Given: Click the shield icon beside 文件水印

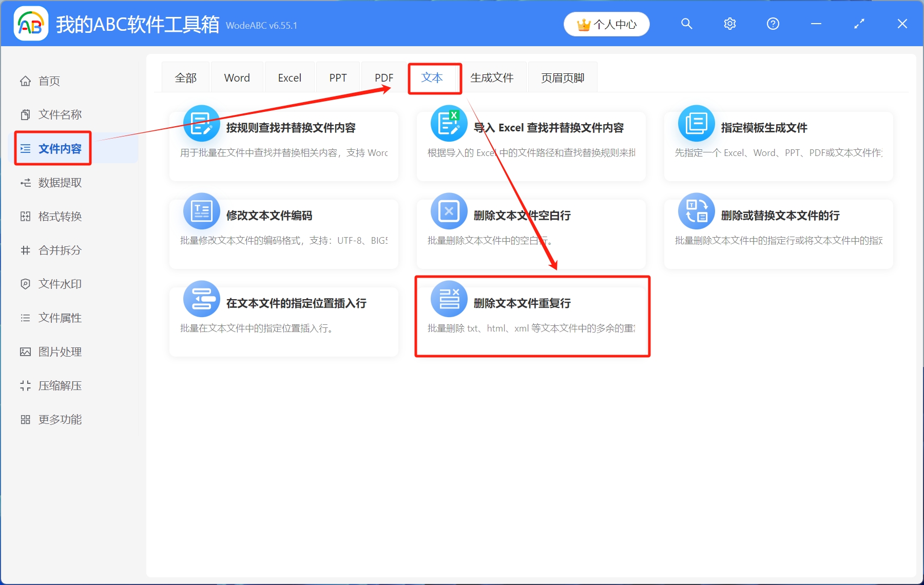Looking at the screenshot, I should [25, 284].
